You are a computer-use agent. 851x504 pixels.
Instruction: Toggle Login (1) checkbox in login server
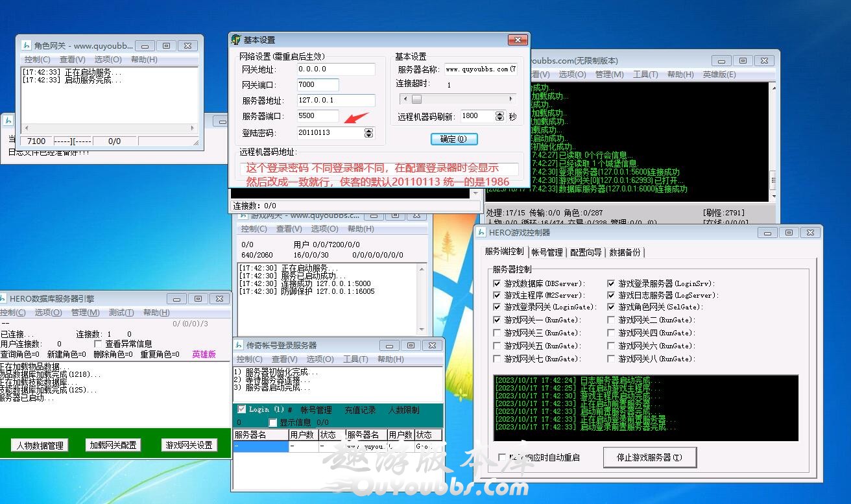coord(242,409)
